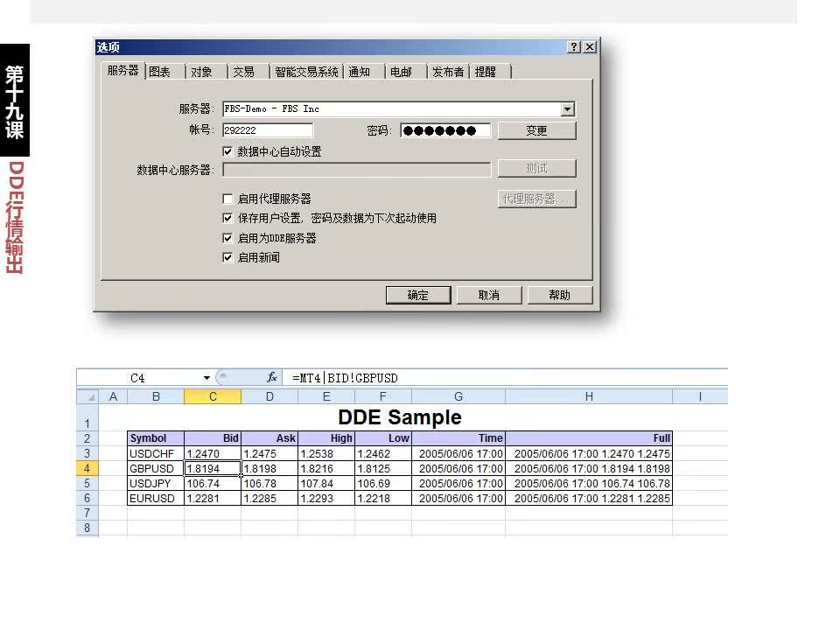The height and width of the screenshot is (630, 840).
Task: Click the 帮助 button
Action: (x=559, y=296)
